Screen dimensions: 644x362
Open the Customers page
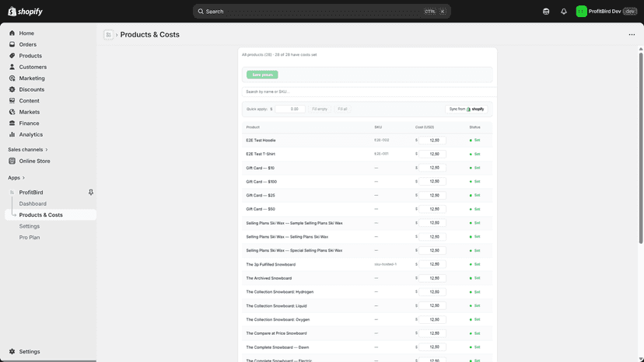point(33,67)
